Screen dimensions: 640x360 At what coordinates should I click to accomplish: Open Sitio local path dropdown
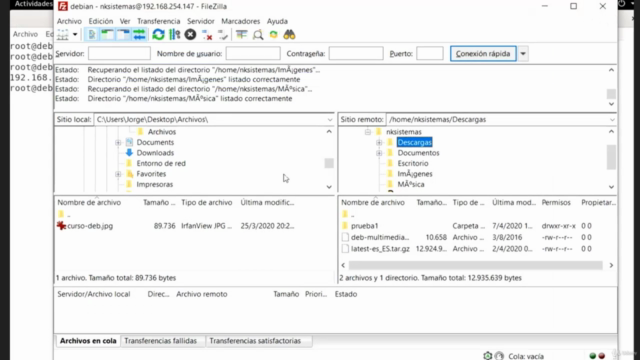point(330,120)
